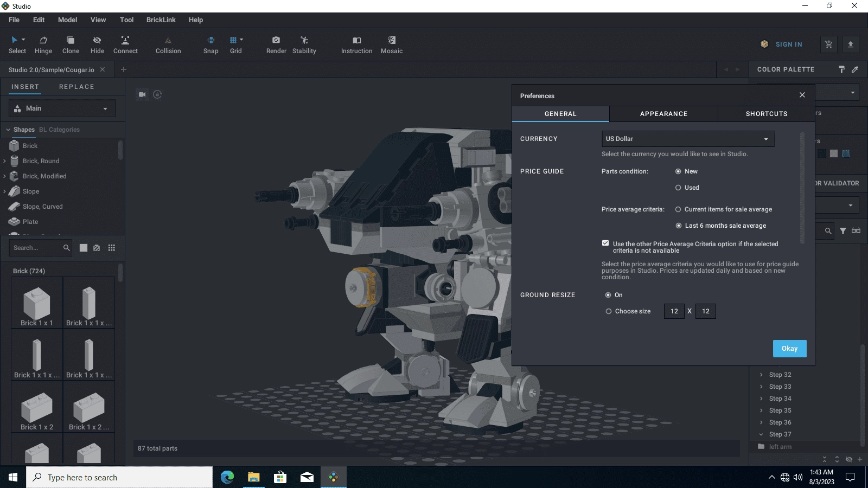Click the upload icon top right
868x488 pixels.
[x=851, y=44]
